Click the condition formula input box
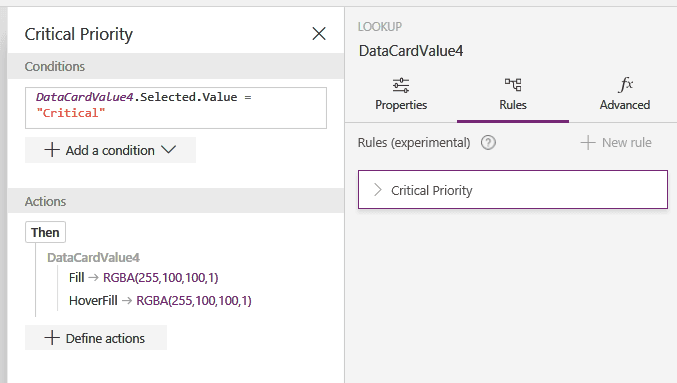The image size is (677, 383). click(176, 108)
